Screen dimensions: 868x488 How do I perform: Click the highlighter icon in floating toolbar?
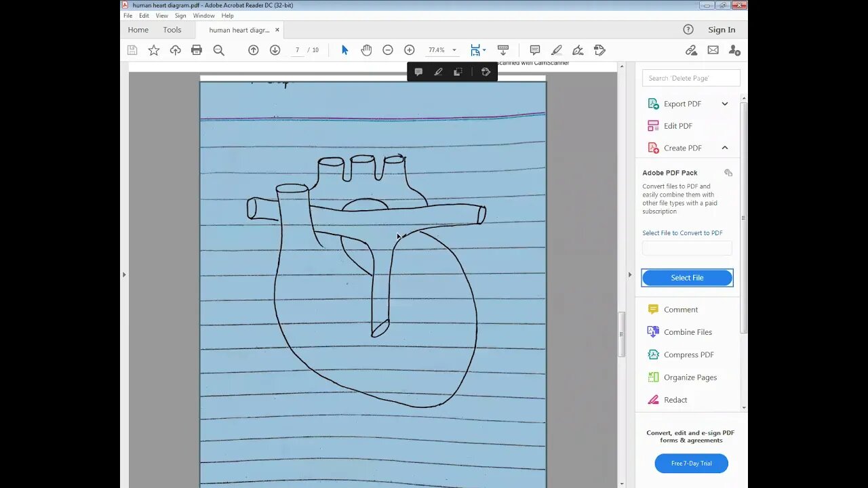point(438,72)
